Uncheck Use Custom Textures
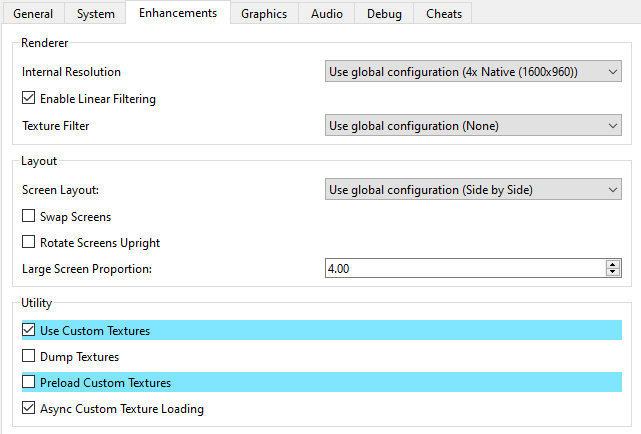Viewport: 641px width, 434px height. (x=29, y=330)
